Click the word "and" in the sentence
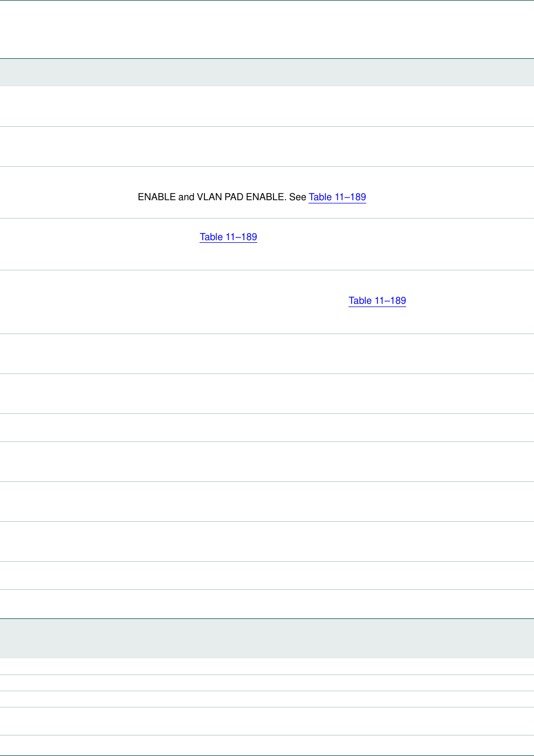Viewport: 534px width, 756px height. point(186,197)
